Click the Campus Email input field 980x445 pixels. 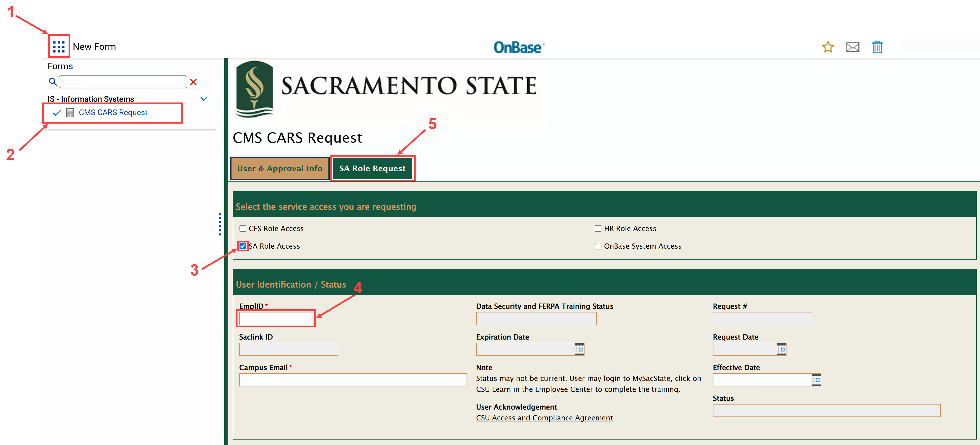click(x=353, y=380)
